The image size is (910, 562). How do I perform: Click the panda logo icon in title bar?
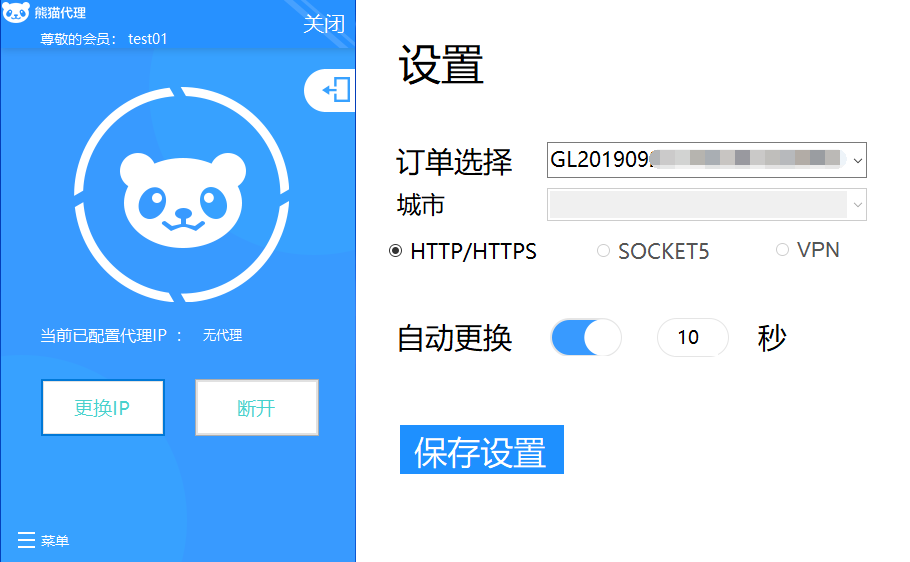(16, 12)
